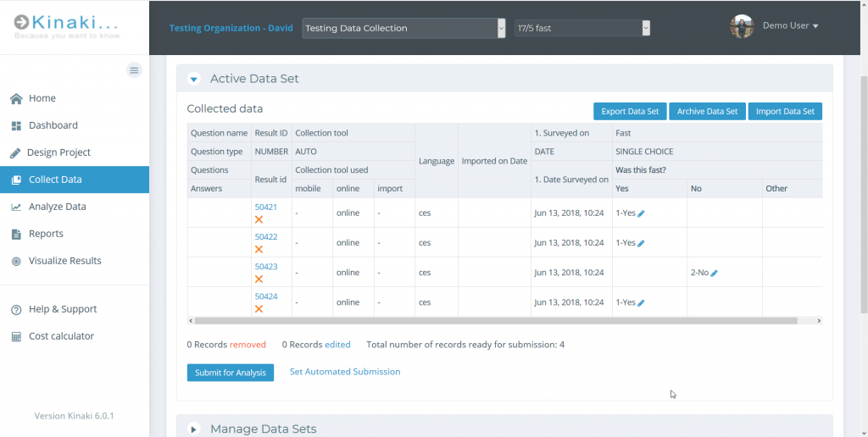Open the 17/5 fast dropdown
The height and width of the screenshot is (437, 868).
pyautogui.click(x=582, y=28)
